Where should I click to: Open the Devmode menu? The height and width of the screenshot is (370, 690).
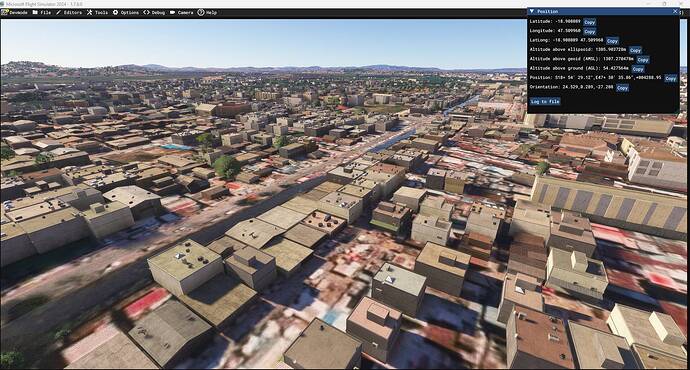[x=15, y=12]
